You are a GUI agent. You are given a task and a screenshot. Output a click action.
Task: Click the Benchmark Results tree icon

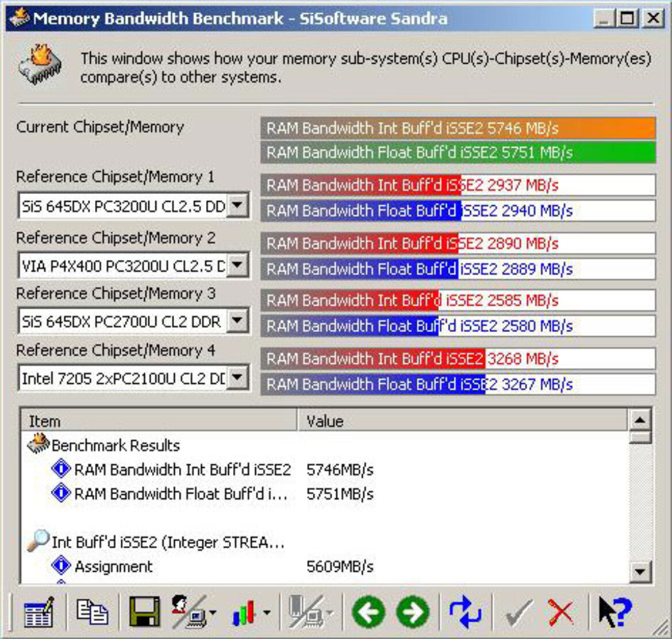coord(39,444)
